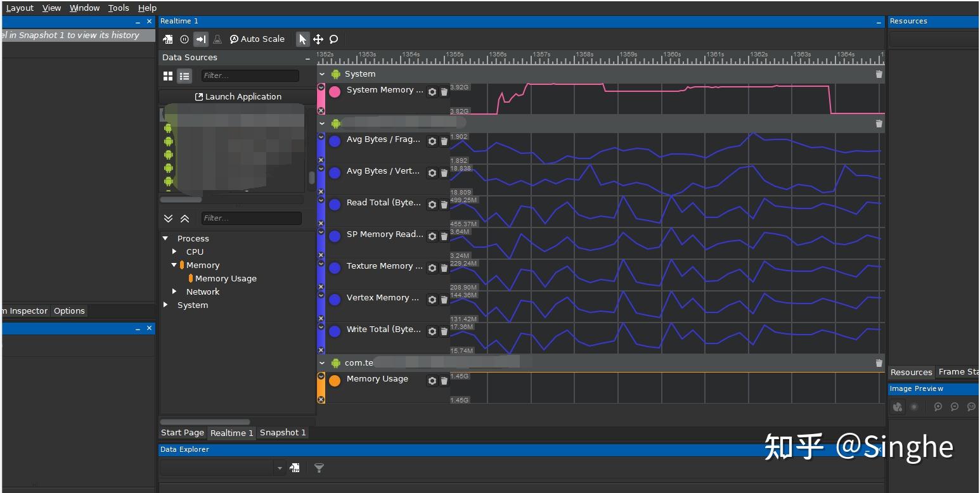
Task: Click the Data Sources process filter field
Action: (250, 75)
